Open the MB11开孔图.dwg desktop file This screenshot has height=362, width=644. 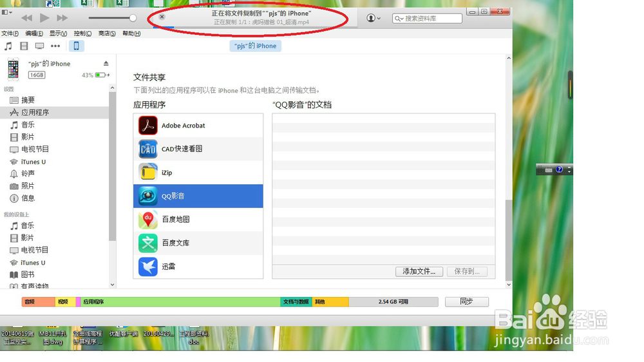coord(53,337)
